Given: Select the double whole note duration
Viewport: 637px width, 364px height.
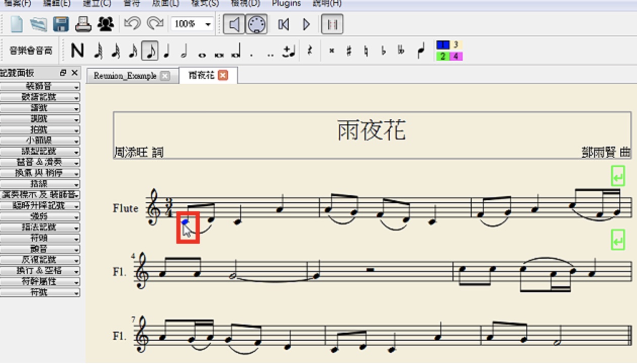Looking at the screenshot, I should 219,53.
